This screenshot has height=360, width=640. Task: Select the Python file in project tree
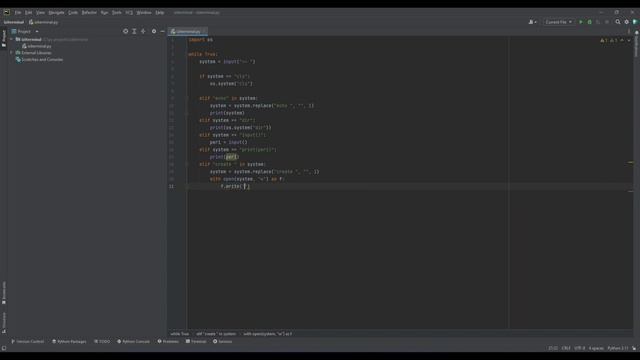pos(37,46)
